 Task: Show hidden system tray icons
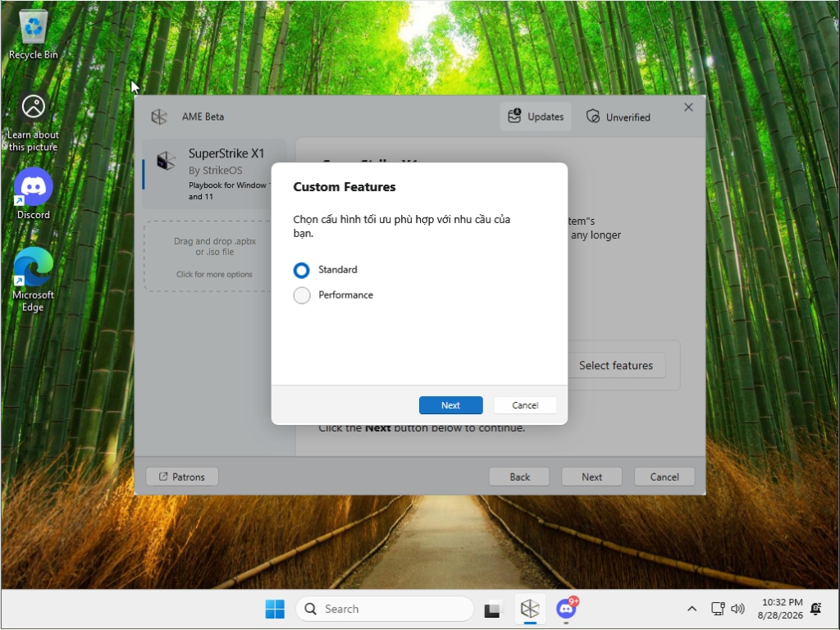point(692,609)
